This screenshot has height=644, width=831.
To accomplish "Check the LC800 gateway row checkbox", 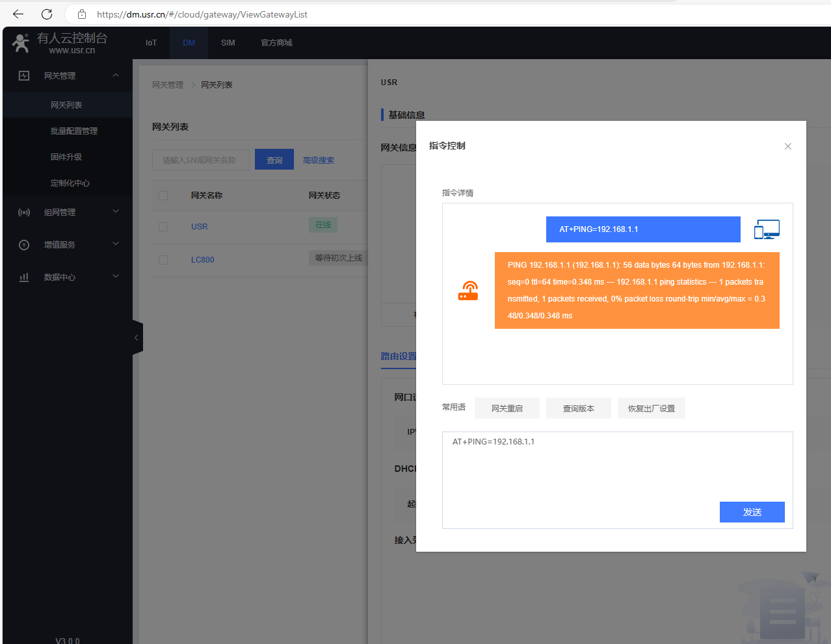I will click(163, 260).
